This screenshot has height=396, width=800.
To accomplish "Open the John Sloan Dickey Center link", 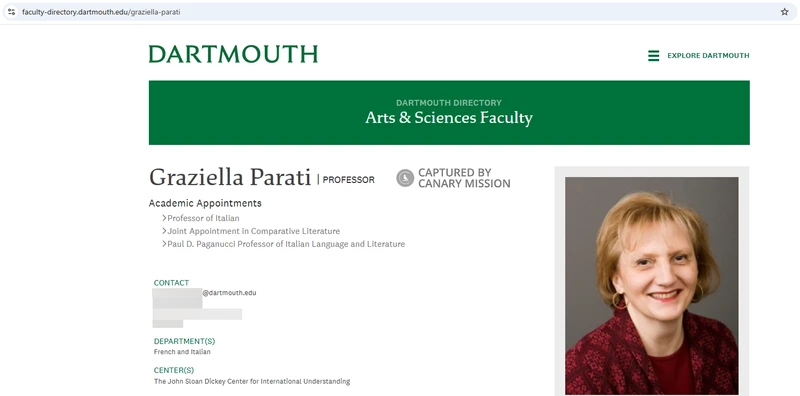I will (x=252, y=382).
